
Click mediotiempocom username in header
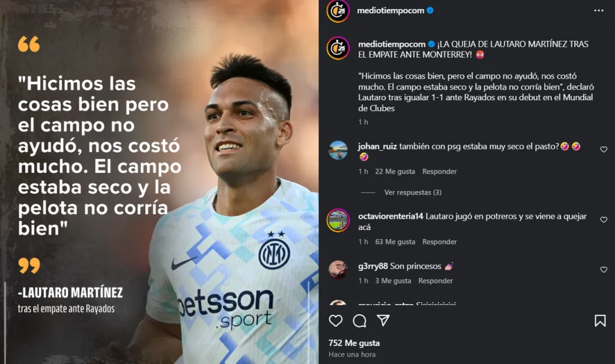(x=390, y=11)
